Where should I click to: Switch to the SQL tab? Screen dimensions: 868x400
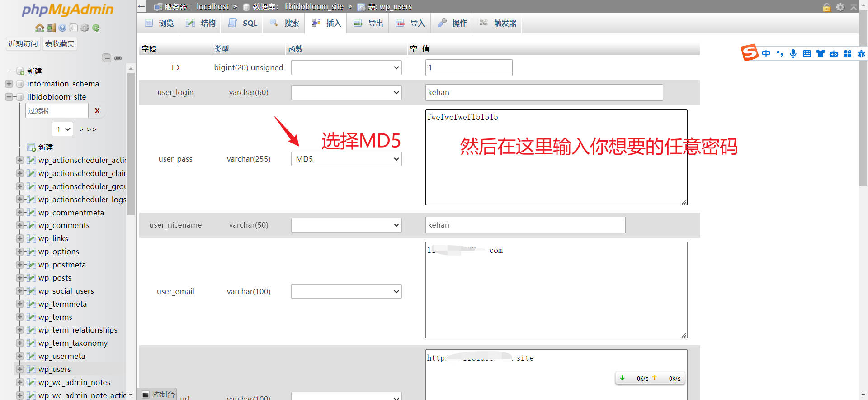pos(243,23)
